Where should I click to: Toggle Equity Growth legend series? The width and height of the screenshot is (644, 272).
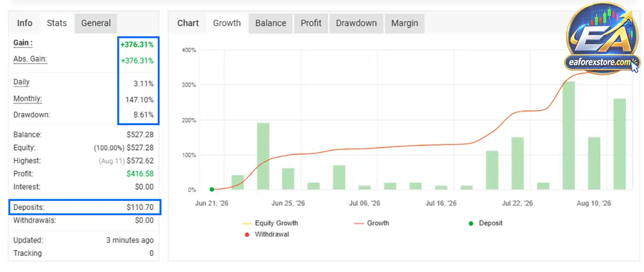click(270, 223)
